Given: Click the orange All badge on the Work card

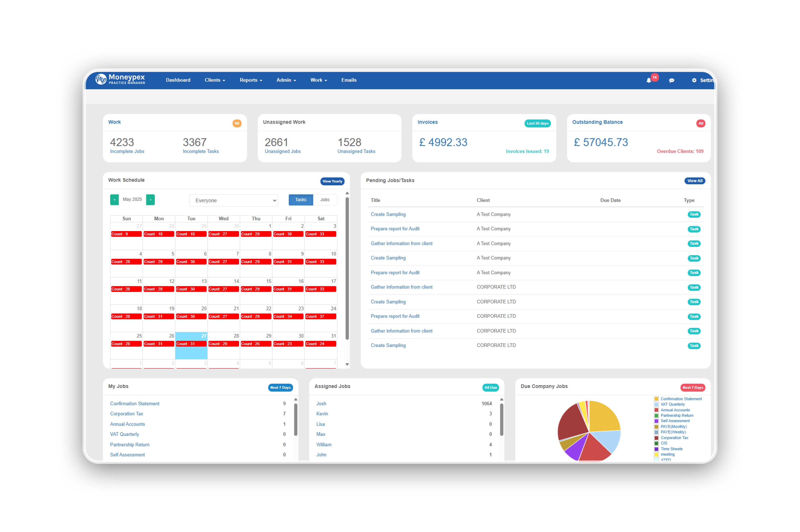Looking at the screenshot, I should point(237,123).
